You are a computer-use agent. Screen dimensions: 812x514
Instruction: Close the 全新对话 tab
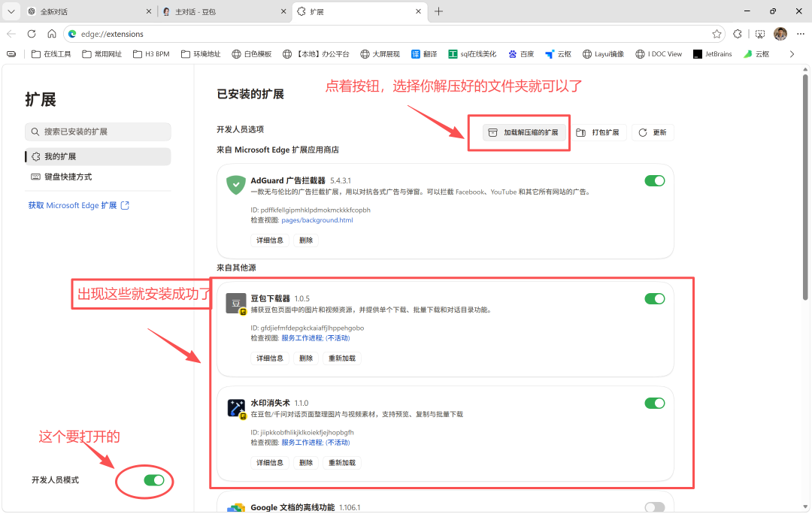coord(149,11)
